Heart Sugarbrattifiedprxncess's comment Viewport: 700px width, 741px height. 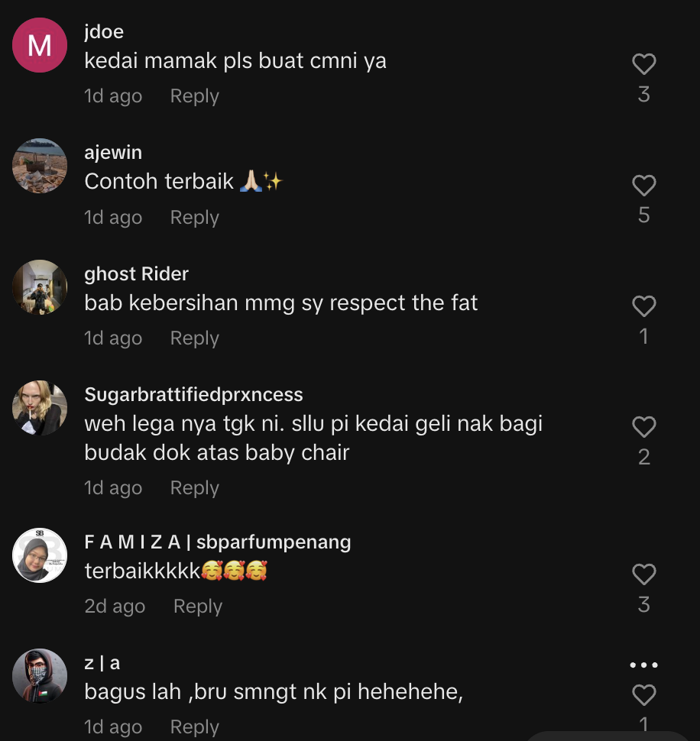[644, 426]
